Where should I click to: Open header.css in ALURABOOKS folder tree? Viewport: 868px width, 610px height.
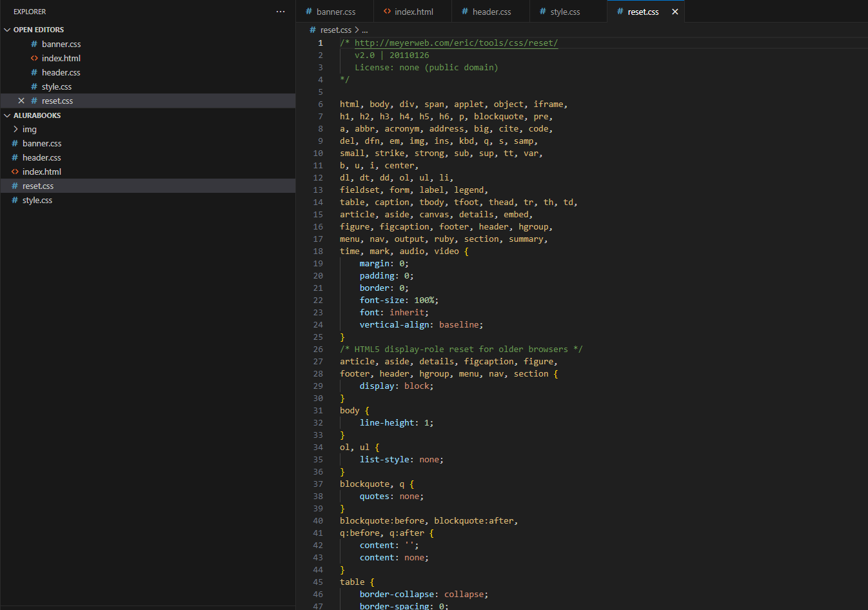point(148,157)
